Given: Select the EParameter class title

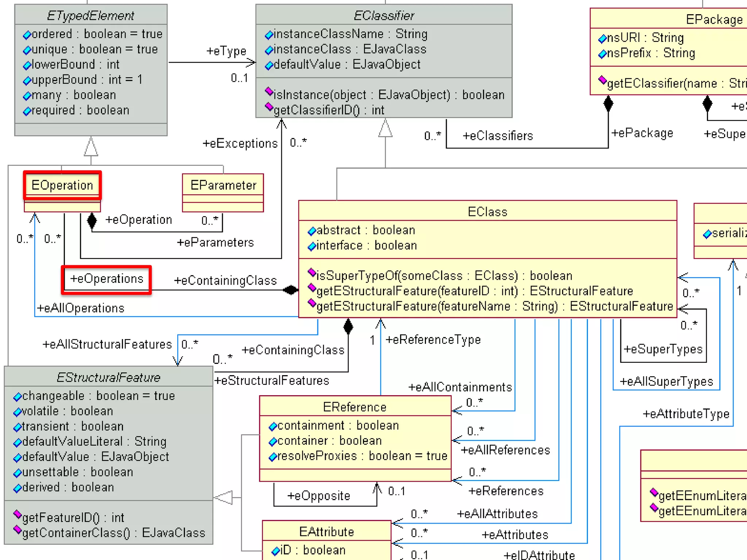Looking at the screenshot, I should 223,185.
